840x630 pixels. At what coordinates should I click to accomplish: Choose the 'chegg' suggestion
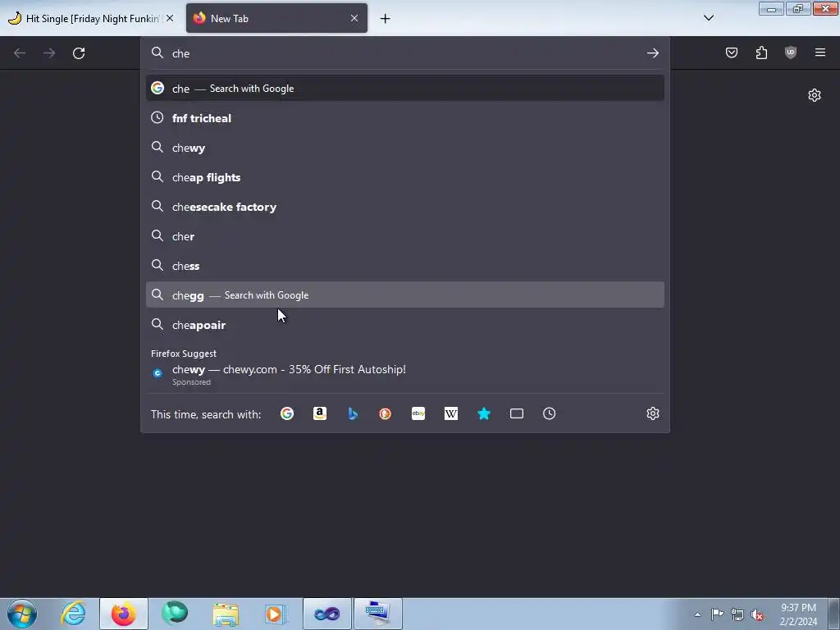point(405,295)
